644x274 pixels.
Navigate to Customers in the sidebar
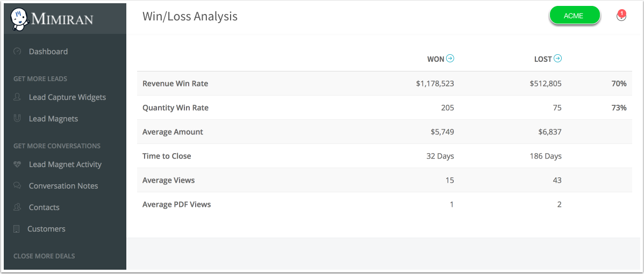tap(46, 229)
